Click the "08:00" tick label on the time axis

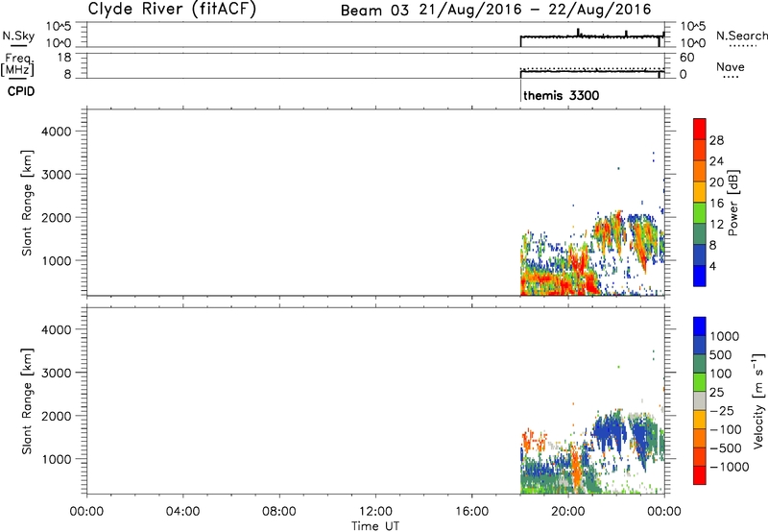278,512
